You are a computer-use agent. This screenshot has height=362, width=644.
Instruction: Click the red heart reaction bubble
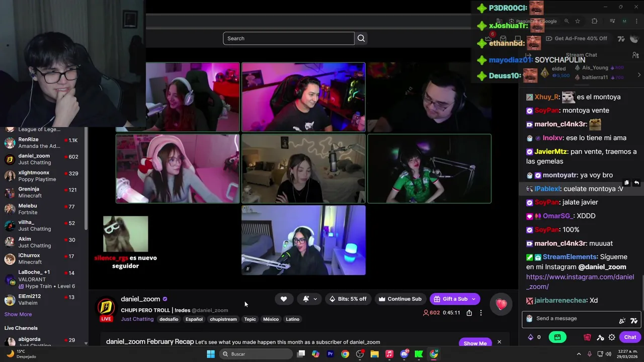click(501, 305)
